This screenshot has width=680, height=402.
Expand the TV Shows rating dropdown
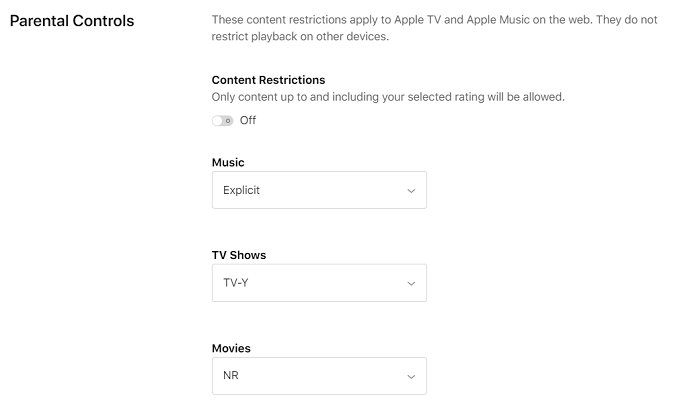[319, 283]
